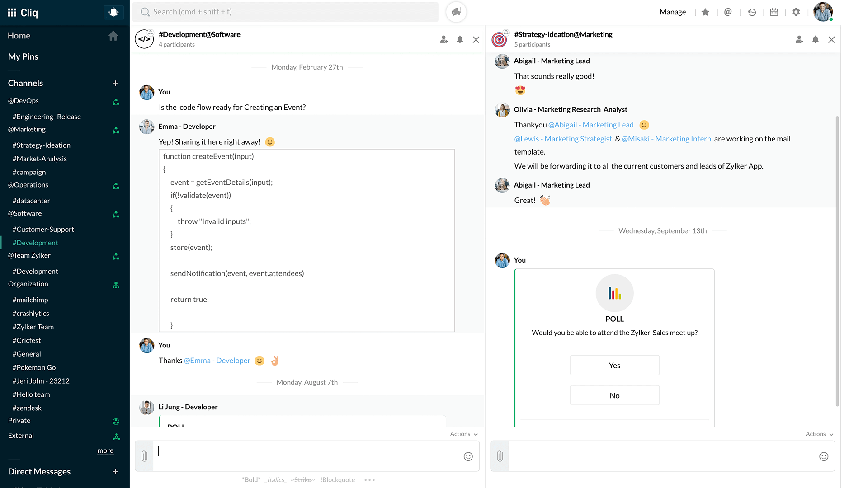
Task: Open the @ mentions icon
Action: [x=728, y=12]
